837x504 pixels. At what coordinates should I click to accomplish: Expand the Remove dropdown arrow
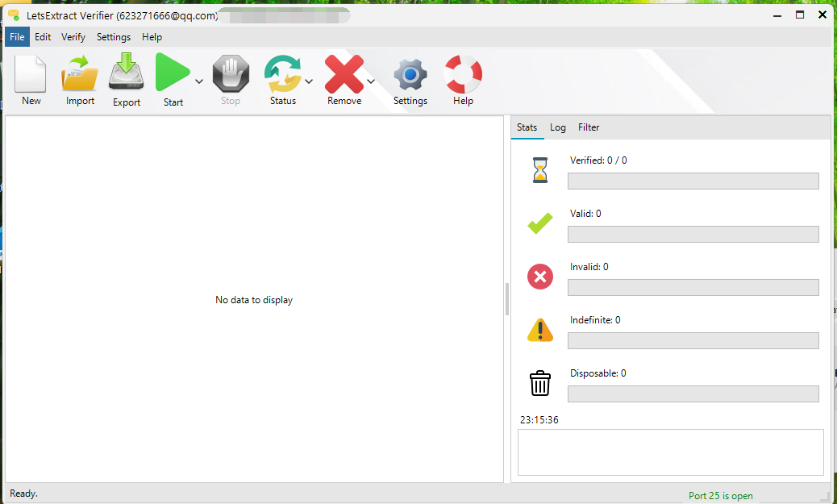pos(371,81)
